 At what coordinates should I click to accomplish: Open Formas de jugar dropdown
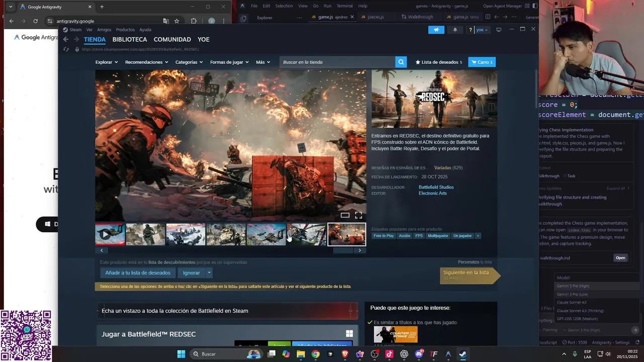coord(229,62)
